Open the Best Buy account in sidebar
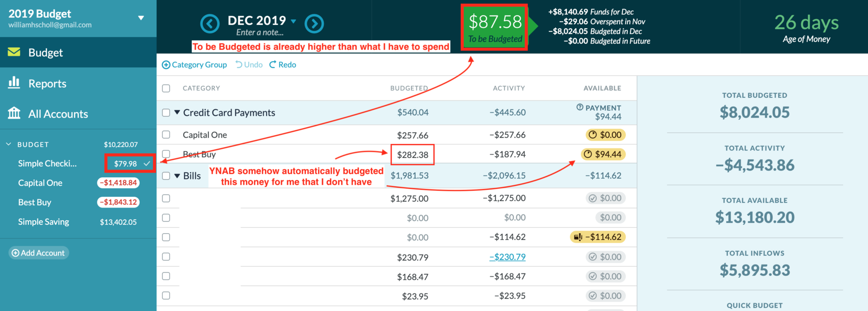Image resolution: width=868 pixels, height=311 pixels. click(x=35, y=202)
